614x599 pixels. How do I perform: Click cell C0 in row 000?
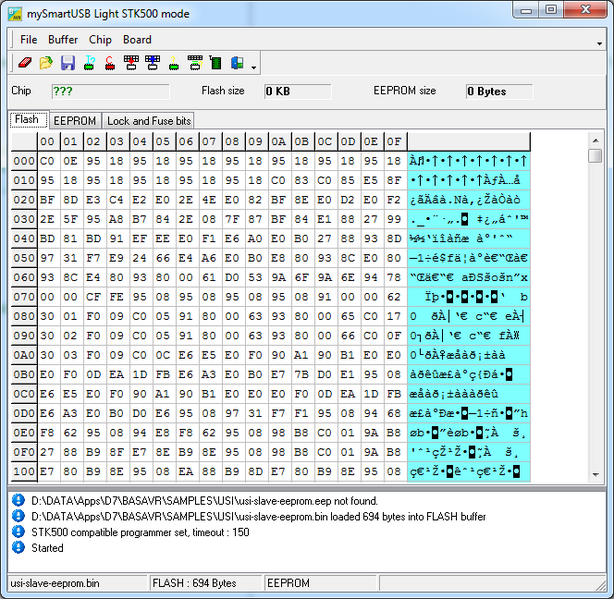coord(48,161)
